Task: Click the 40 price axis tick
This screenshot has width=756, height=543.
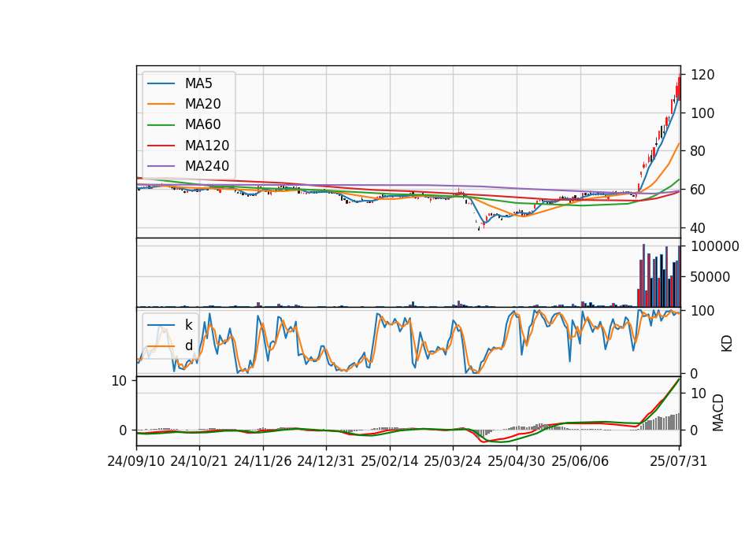Action: point(699,228)
